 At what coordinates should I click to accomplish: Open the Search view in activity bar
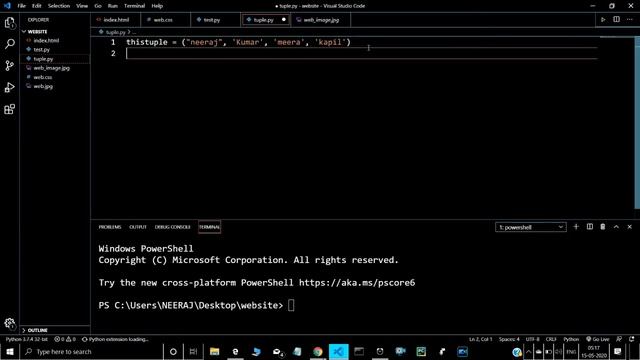10,44
